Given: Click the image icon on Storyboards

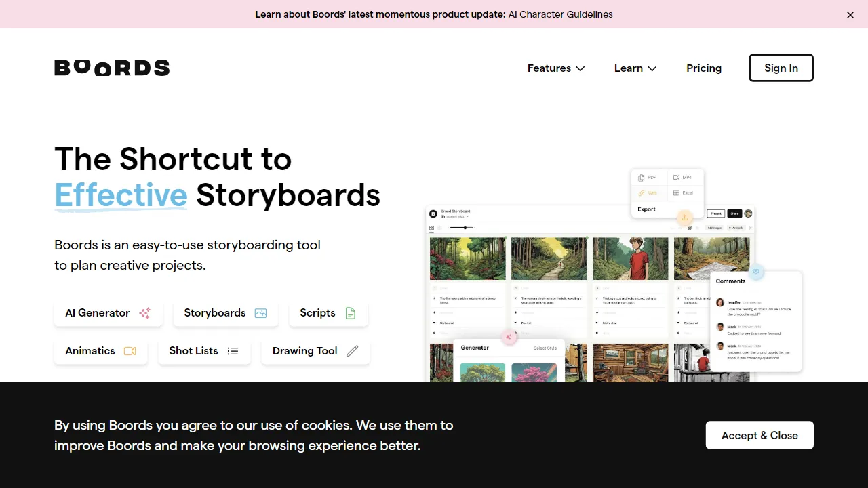Looking at the screenshot, I should tap(260, 313).
